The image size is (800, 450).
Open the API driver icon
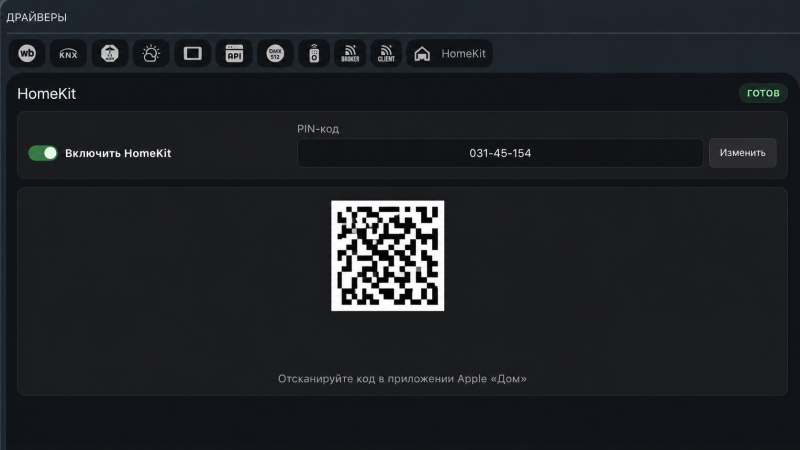[x=234, y=53]
